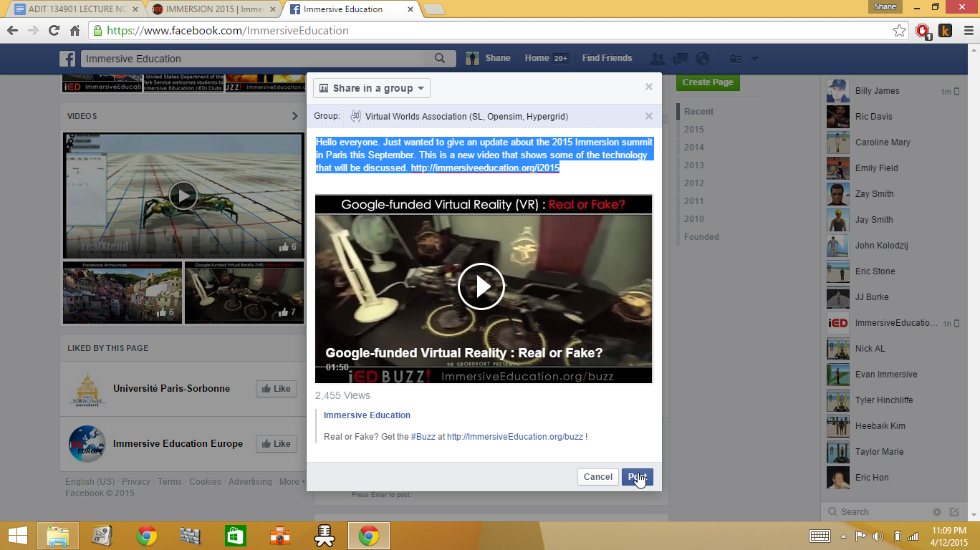Open chat with Taylor Marie
The height and width of the screenshot is (550, 980).
point(893,452)
